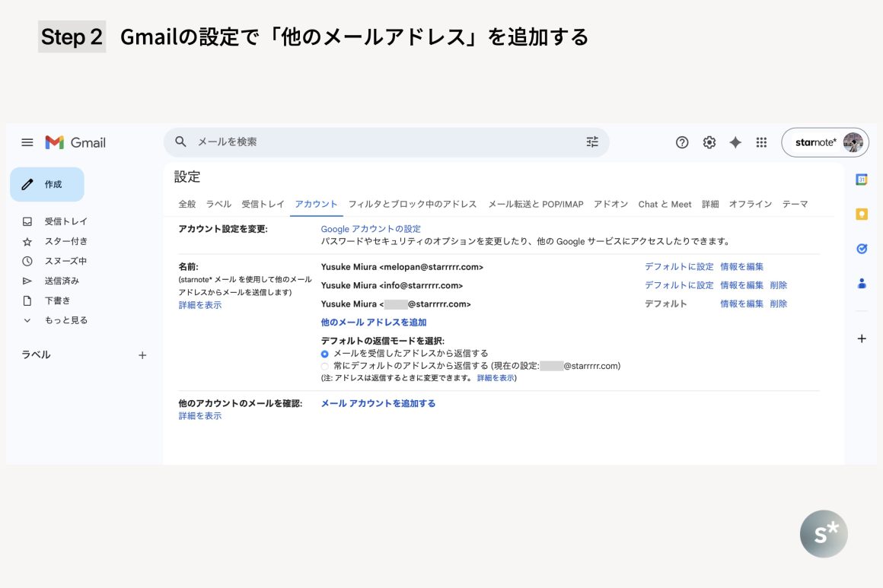Image resolution: width=883 pixels, height=588 pixels.
Task: Switch to the フィルタとブロック中のアドレス tab
Action: click(412, 204)
